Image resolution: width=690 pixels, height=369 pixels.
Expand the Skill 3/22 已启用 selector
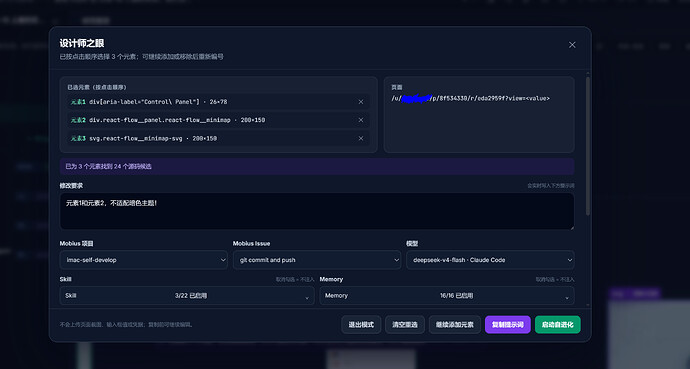(x=187, y=296)
